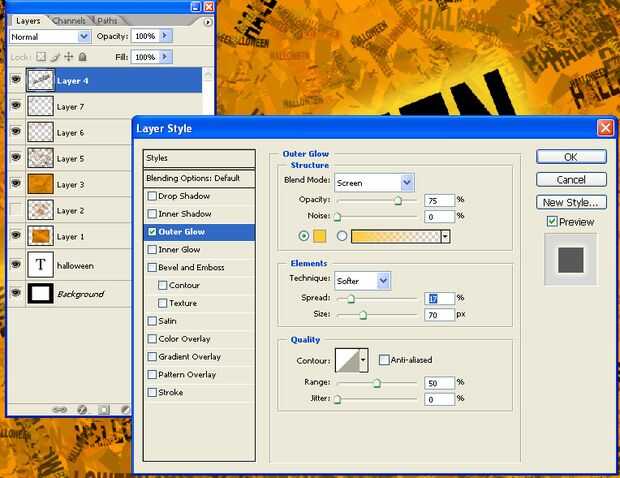Click the lock all padlock icon
The width and height of the screenshot is (620, 478).
(82, 57)
